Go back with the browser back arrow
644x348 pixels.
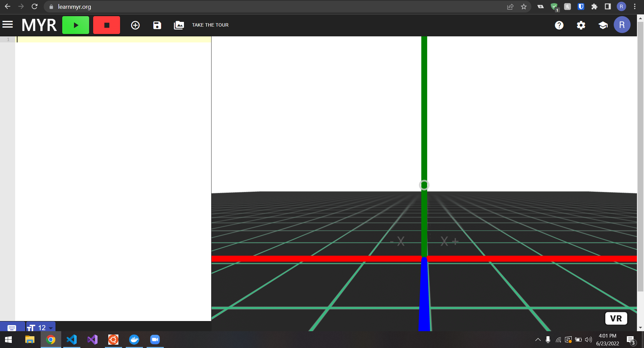click(7, 6)
